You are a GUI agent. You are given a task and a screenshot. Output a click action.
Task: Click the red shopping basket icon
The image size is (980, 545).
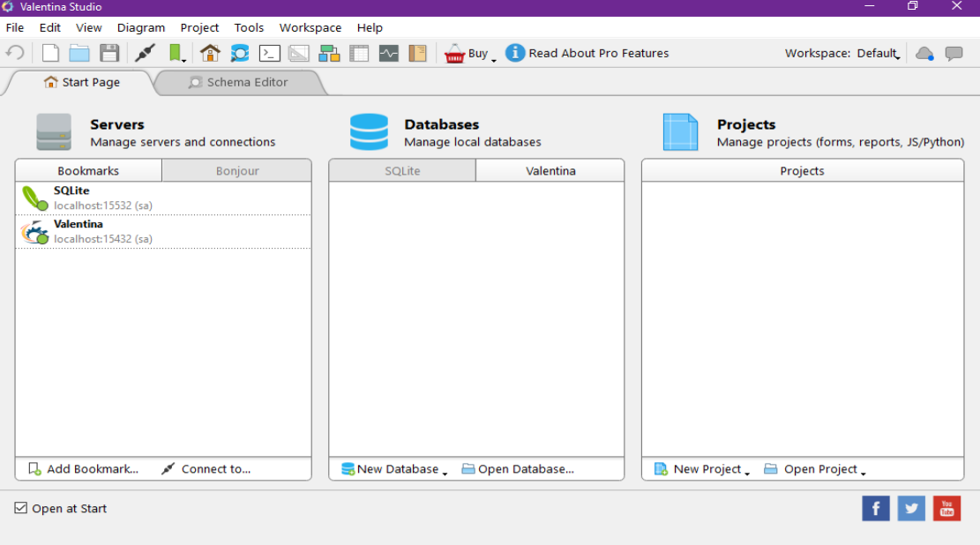tap(454, 54)
